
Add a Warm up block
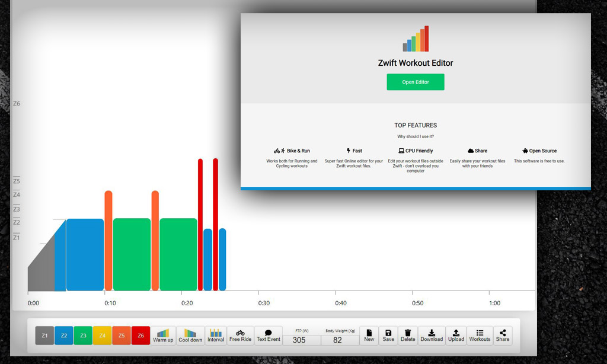point(163,336)
